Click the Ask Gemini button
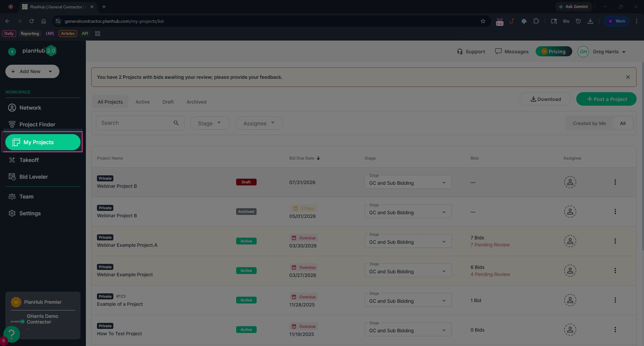Viewport: 644px width, 346px height. coord(573,7)
